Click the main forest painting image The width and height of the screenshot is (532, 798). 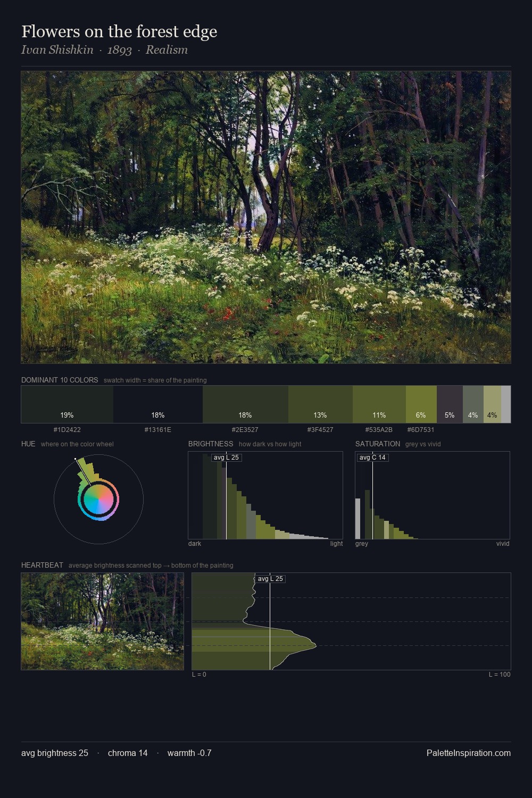pos(266,218)
